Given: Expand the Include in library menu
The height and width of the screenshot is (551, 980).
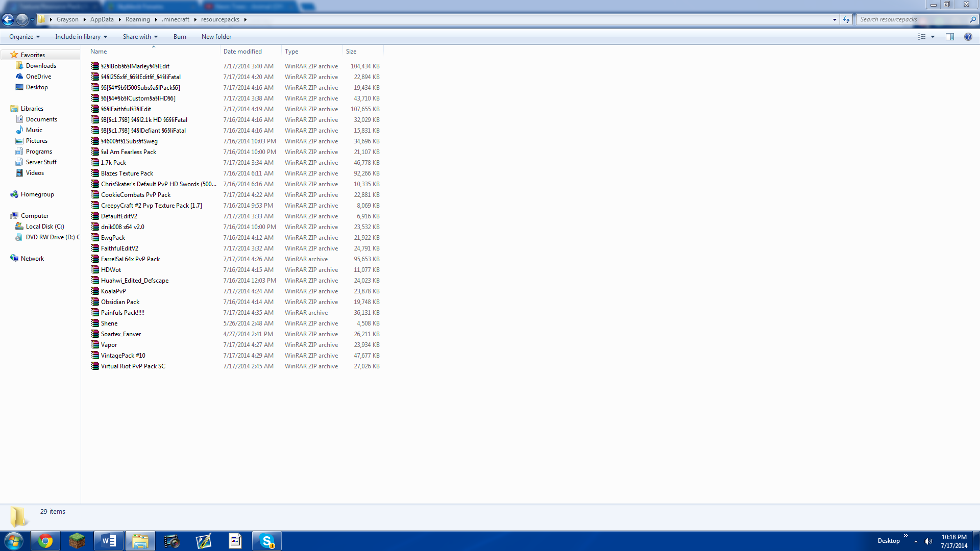Looking at the screenshot, I should [x=81, y=37].
